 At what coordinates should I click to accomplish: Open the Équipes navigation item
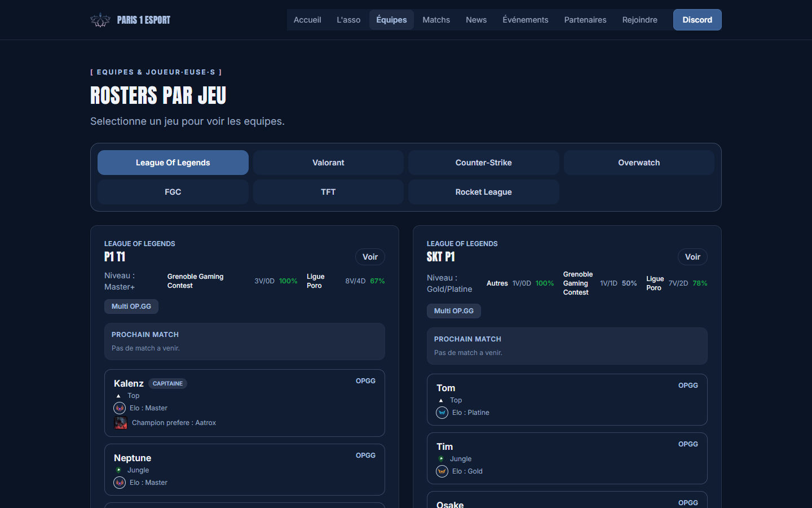point(391,20)
